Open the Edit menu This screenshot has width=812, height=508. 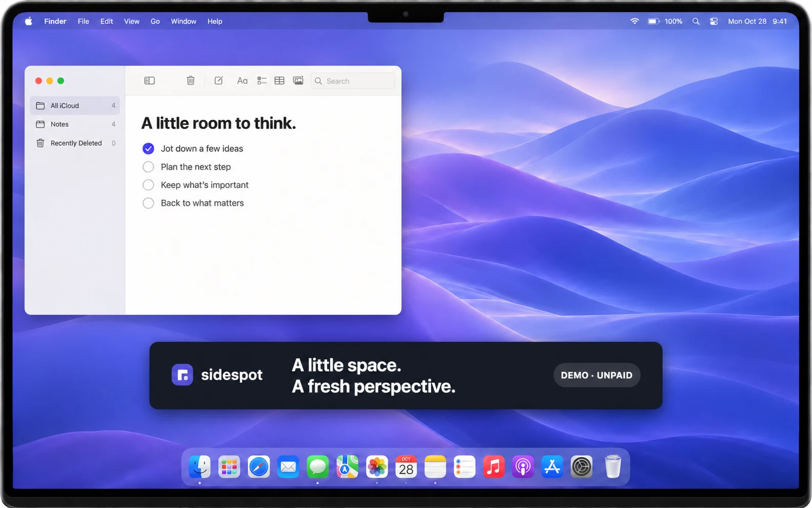(x=106, y=21)
